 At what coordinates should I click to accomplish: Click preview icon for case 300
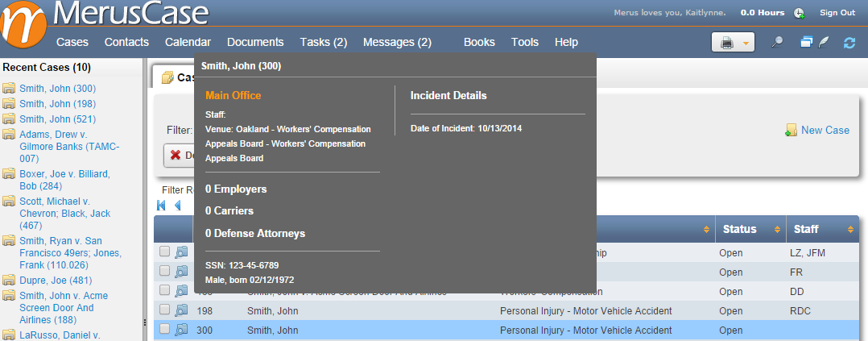181,330
